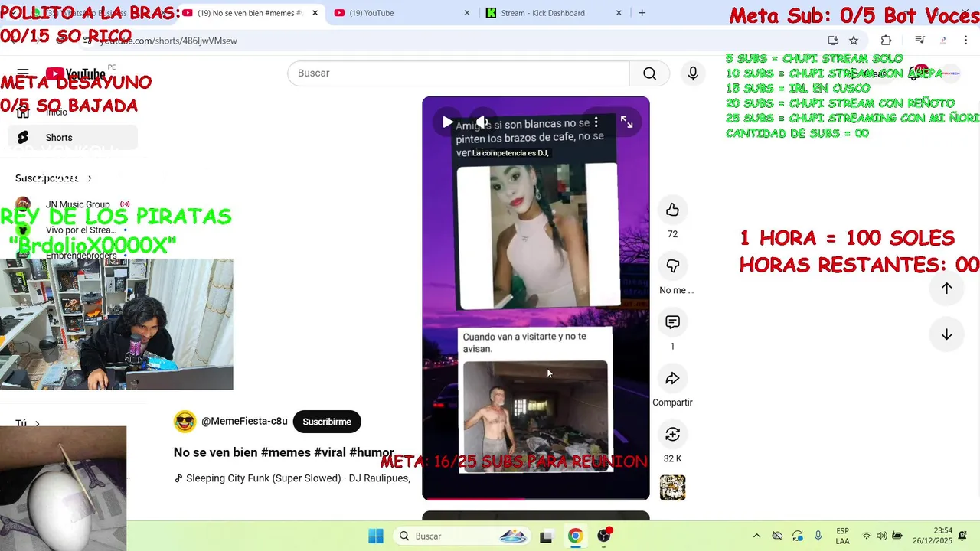Click the Chrome taskbar icon

(x=575, y=536)
